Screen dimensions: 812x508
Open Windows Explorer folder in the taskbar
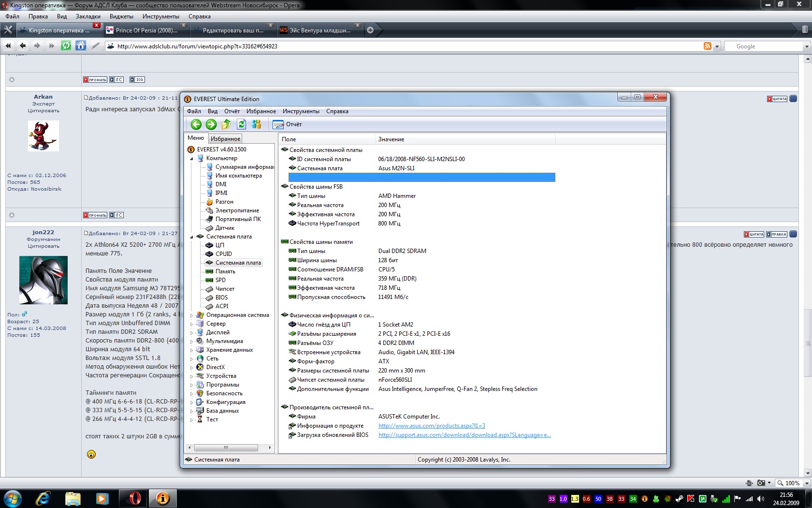pyautogui.click(x=72, y=498)
